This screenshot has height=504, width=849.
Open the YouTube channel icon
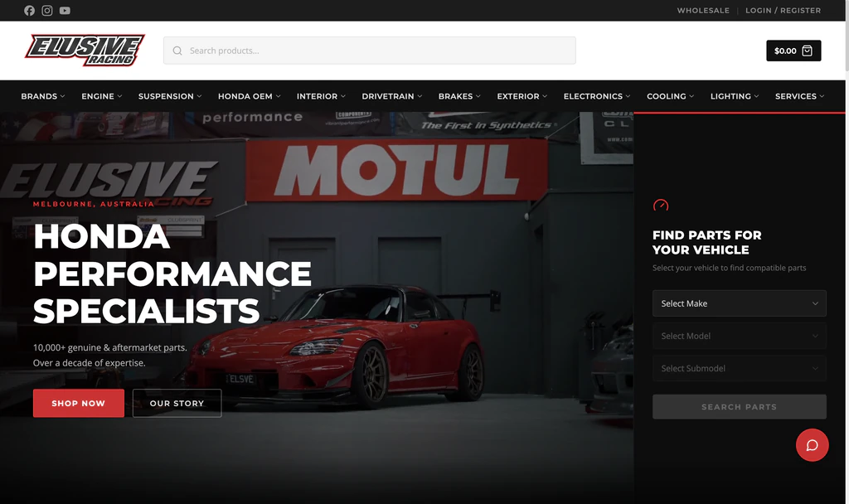pyautogui.click(x=65, y=10)
